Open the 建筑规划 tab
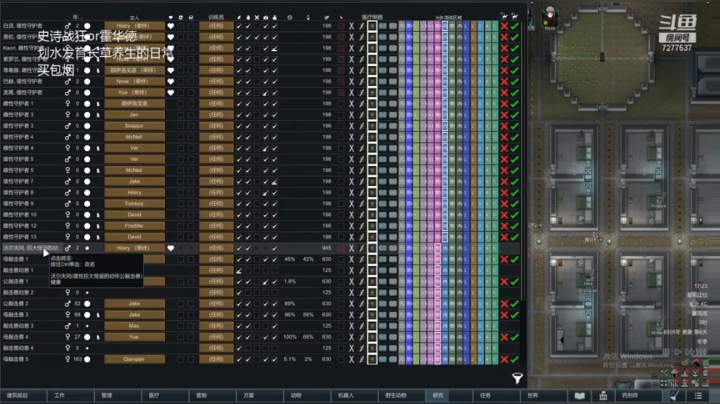The image size is (720, 404). [23, 395]
